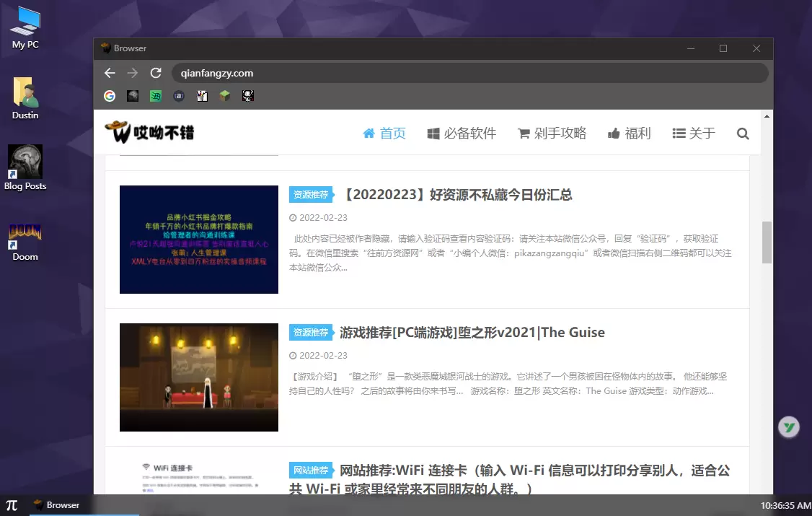Screen dimensions: 812x516
Task: Select the Blog Posts desktop shortcut
Action: 25,168
